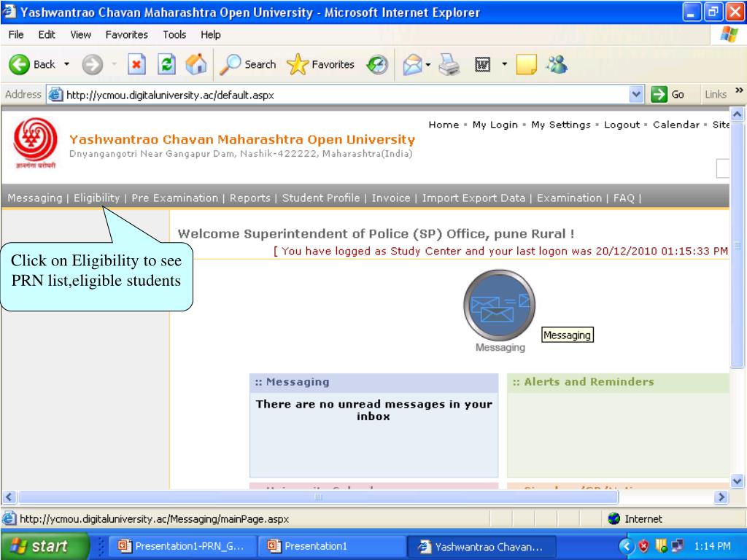Screen dimensions: 747x560
Task: Click the vertical scrollbar up arrow
Action: click(x=737, y=114)
